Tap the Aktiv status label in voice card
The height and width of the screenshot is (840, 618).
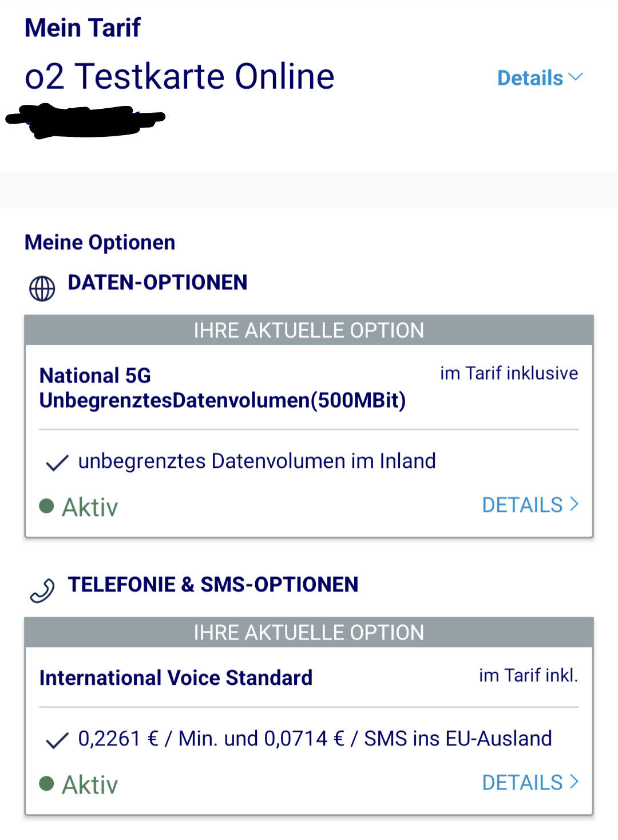pos(90,785)
